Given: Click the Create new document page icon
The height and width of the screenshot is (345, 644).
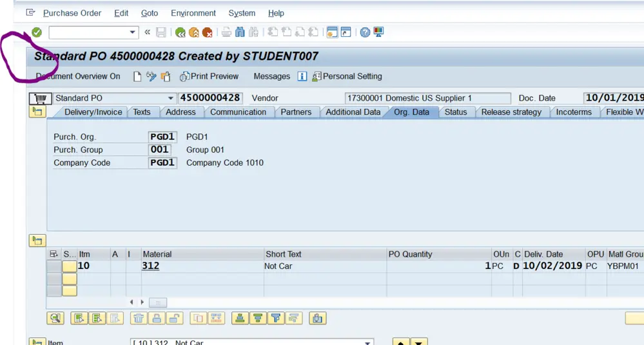Looking at the screenshot, I should tap(137, 76).
